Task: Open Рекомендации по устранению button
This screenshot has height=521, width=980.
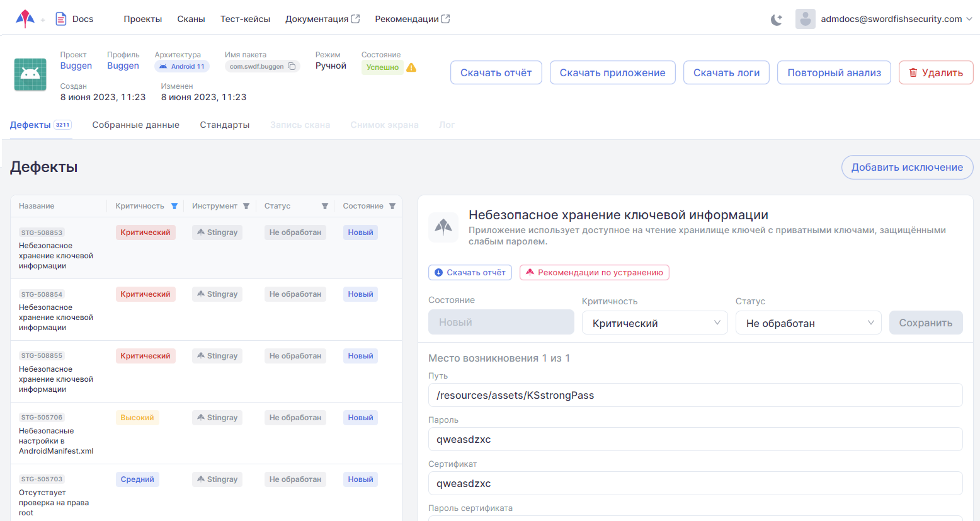Action: tap(594, 272)
